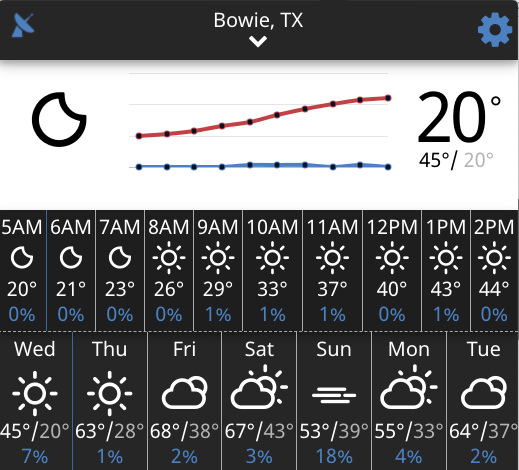Image resolution: width=519 pixels, height=470 pixels.
Task: Click the sun icon under 8AM
Action: 169,258
